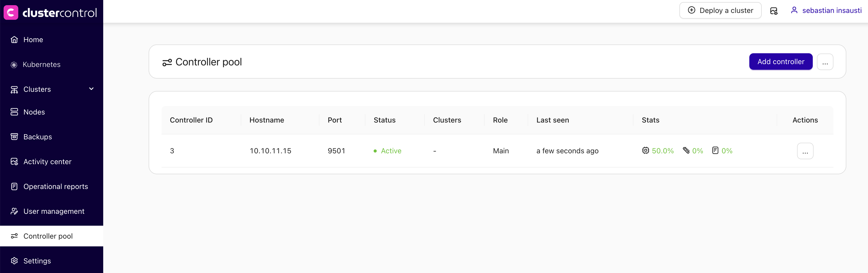Open the Controller pool header ellipsis menu

(825, 62)
